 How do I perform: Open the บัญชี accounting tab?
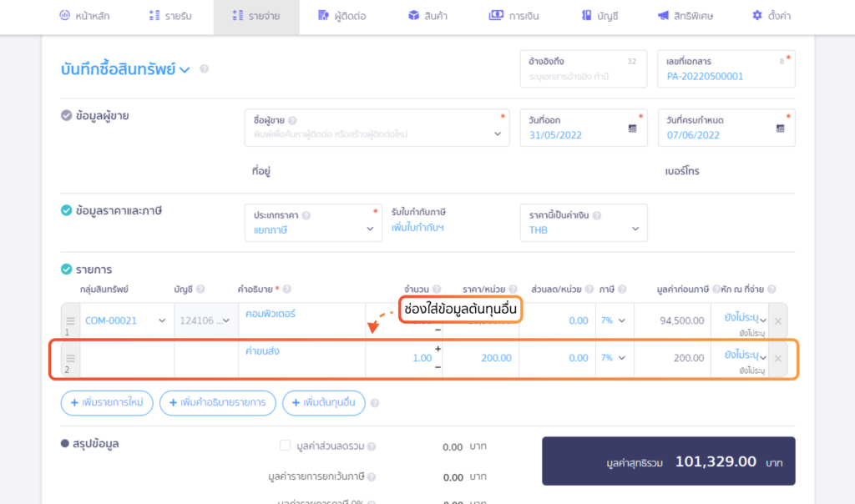click(x=600, y=16)
